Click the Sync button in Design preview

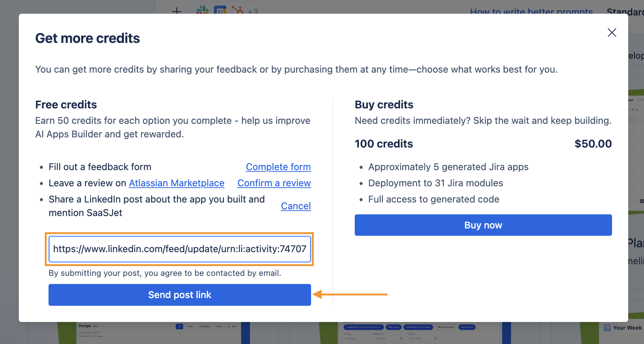[x=232, y=326]
